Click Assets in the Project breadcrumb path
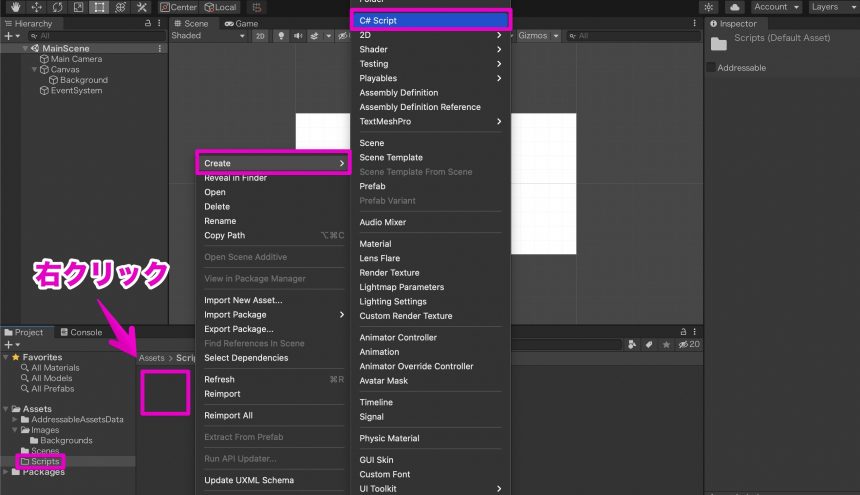Screen dimensions: 860x495 (x=151, y=358)
